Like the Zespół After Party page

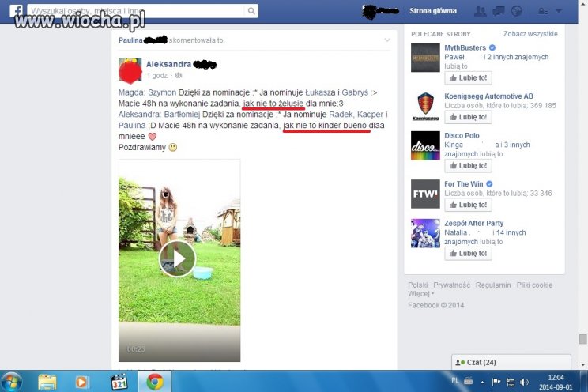[x=468, y=253]
